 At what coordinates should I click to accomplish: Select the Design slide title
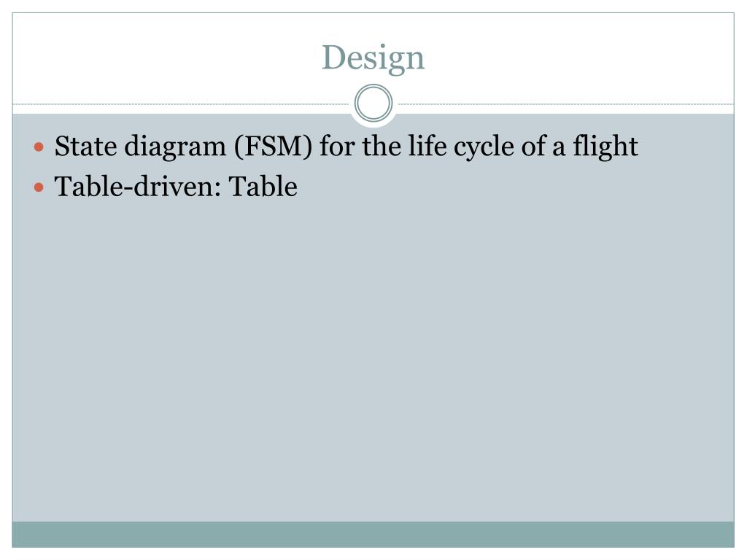tap(373, 58)
